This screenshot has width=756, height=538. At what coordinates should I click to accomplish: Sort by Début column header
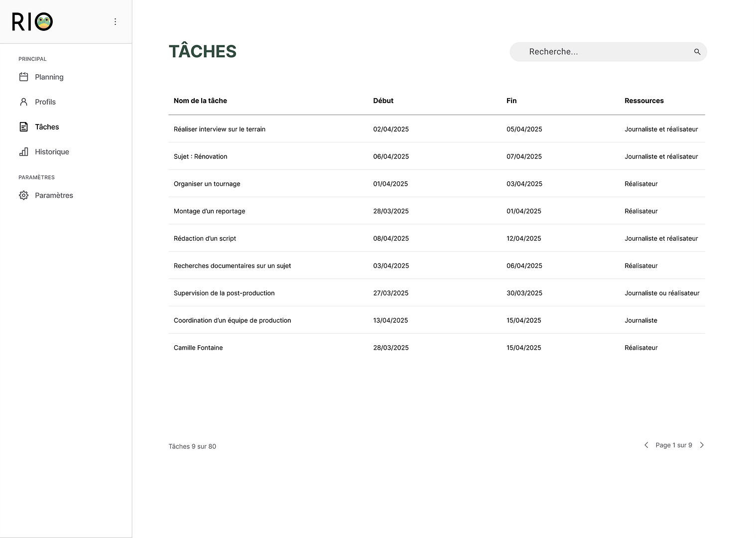click(383, 101)
